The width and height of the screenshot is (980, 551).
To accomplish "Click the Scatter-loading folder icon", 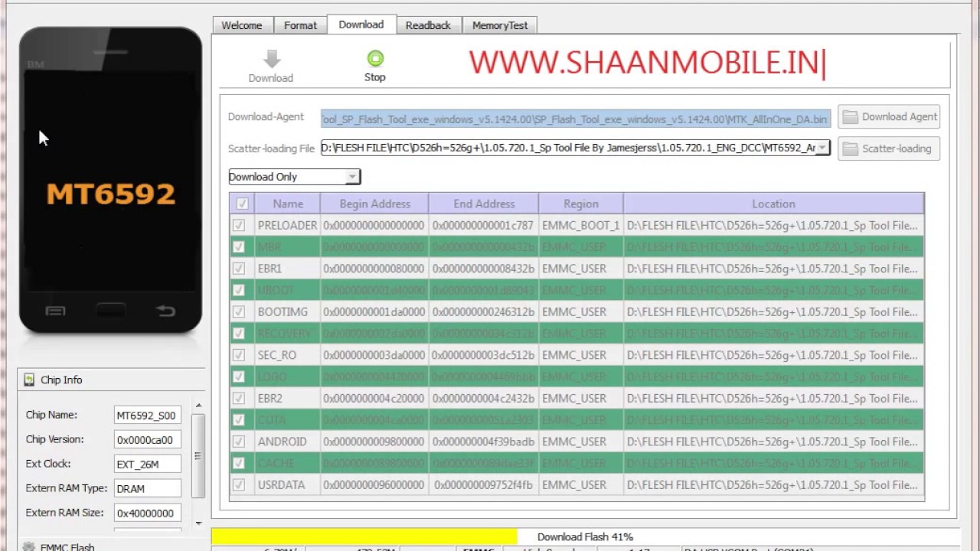I will pyautogui.click(x=850, y=148).
